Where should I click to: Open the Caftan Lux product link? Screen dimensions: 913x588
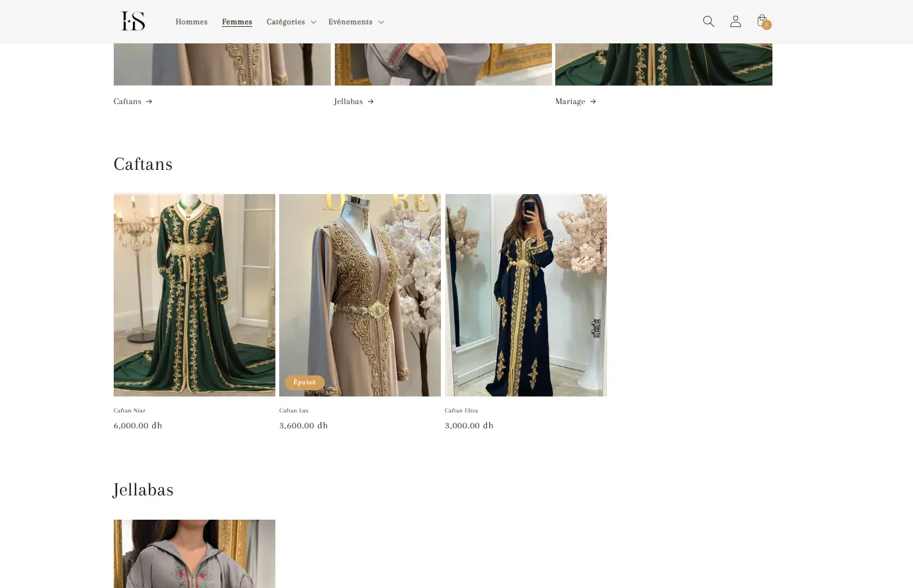point(294,411)
